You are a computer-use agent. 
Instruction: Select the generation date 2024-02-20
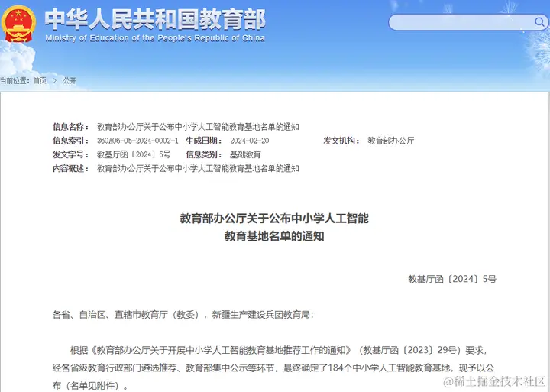[x=249, y=141]
